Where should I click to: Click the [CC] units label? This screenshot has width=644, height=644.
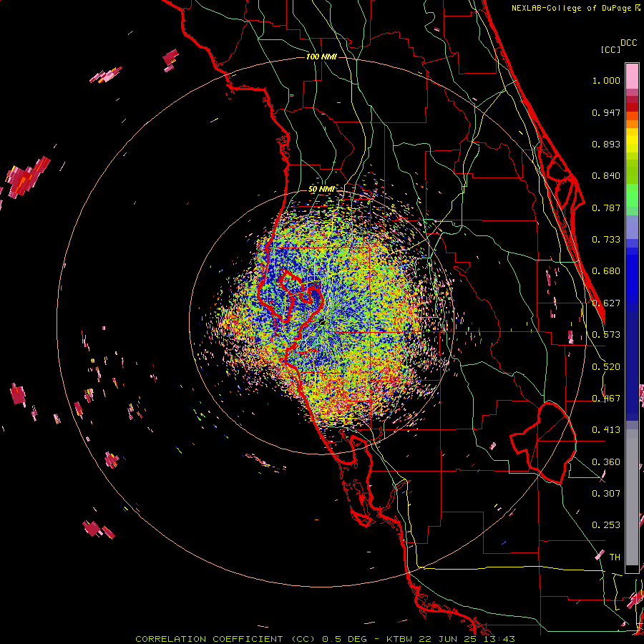[610, 49]
